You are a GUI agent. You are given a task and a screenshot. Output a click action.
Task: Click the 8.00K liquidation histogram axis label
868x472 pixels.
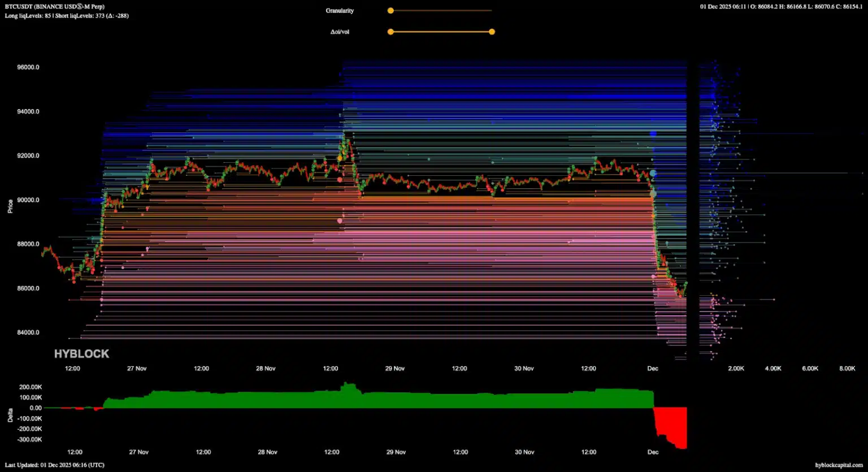pos(847,369)
